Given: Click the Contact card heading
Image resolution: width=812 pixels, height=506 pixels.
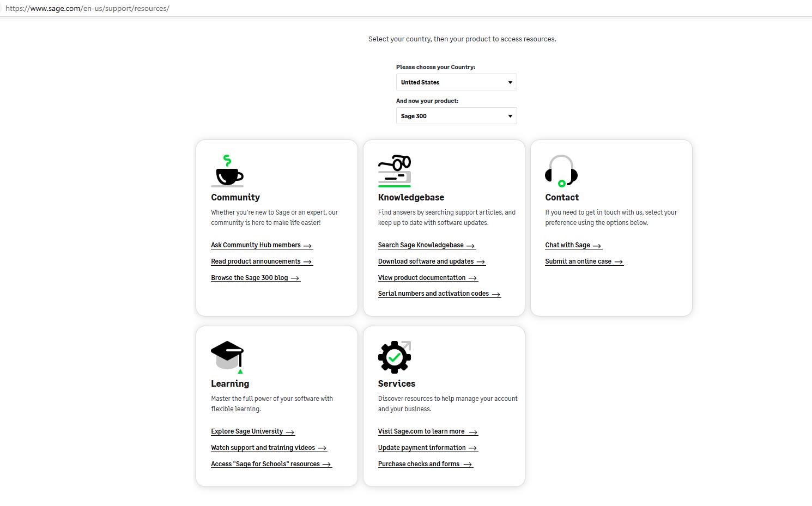Looking at the screenshot, I should [x=562, y=198].
